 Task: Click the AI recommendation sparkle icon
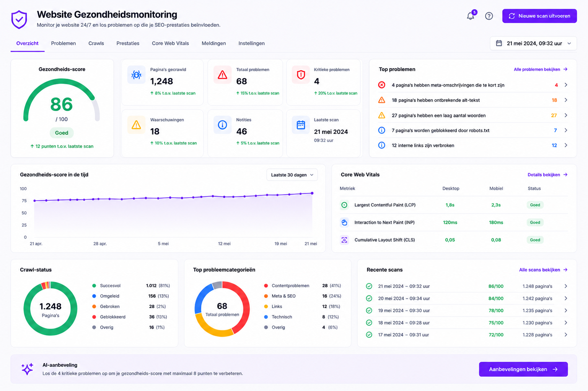[x=27, y=369]
